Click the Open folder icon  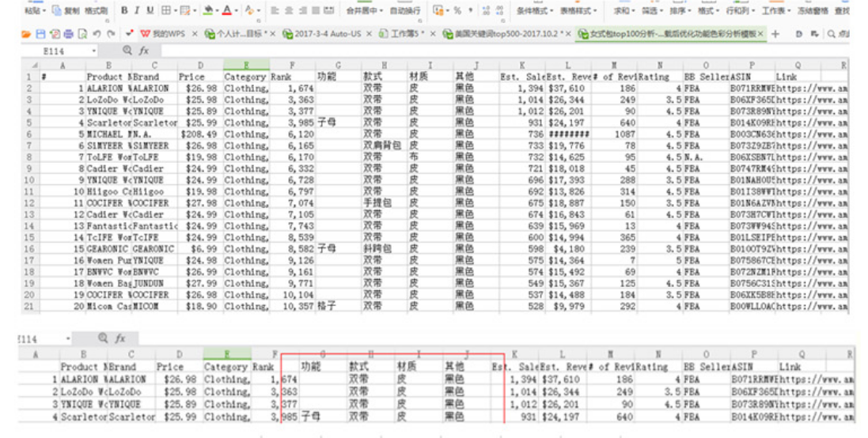(x=26, y=34)
